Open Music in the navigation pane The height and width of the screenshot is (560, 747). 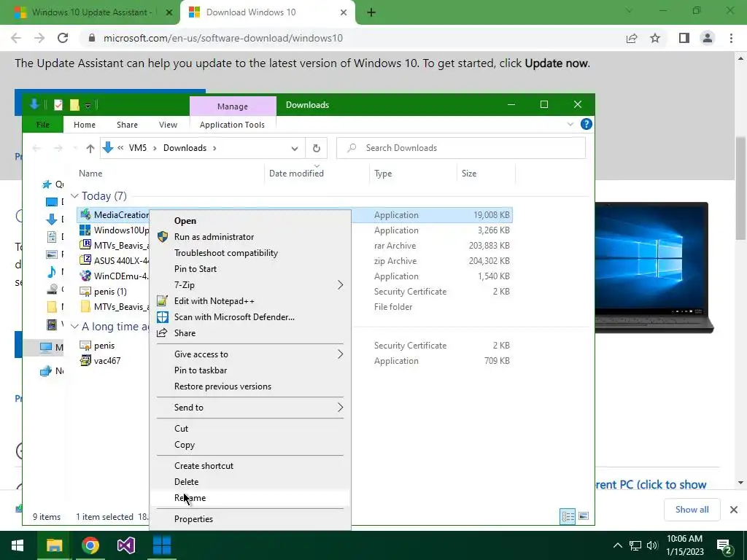tap(52, 273)
